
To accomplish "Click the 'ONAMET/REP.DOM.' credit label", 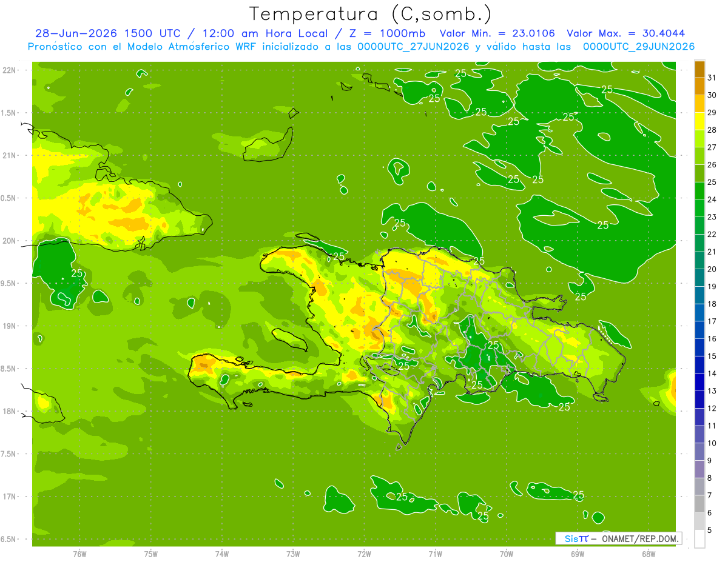I will (x=641, y=538).
